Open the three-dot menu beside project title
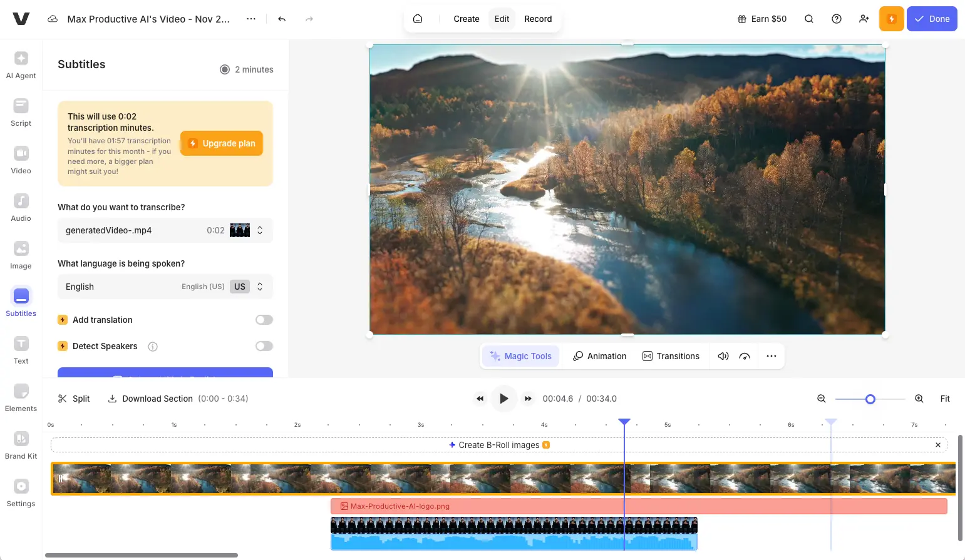 coord(251,19)
